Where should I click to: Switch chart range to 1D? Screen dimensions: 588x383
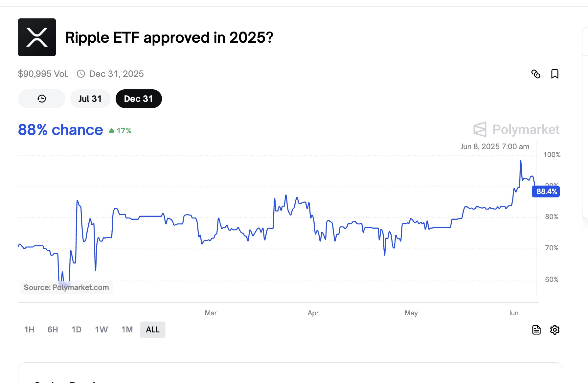[x=76, y=329]
